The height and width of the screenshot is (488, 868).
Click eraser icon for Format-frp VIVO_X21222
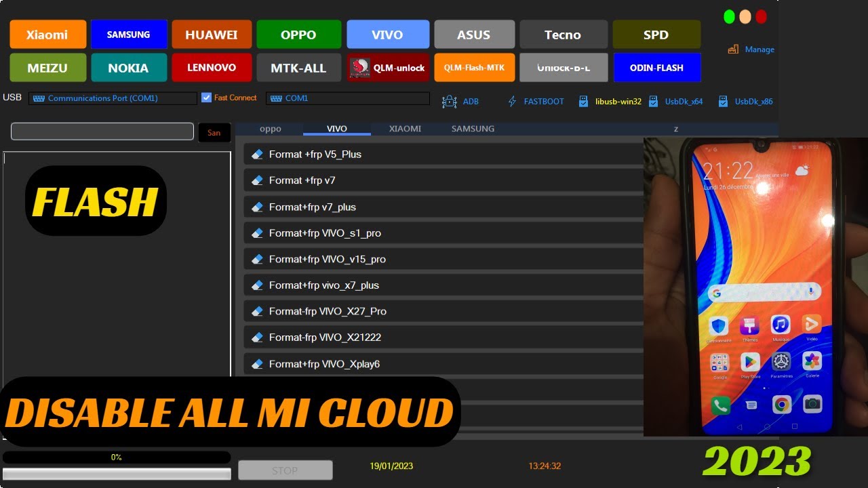point(257,338)
